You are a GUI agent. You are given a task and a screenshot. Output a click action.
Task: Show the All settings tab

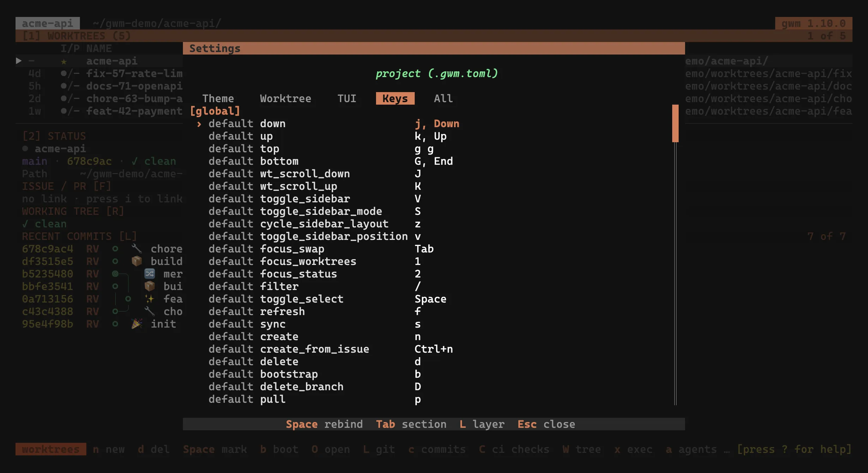[443, 98]
